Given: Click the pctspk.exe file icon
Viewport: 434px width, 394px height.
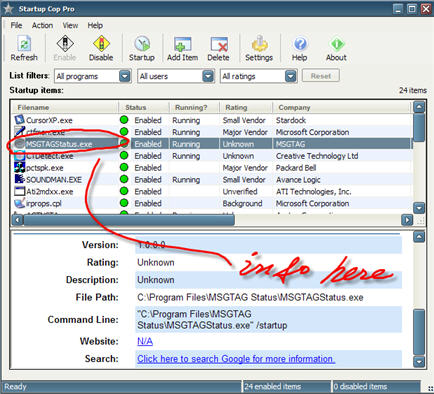Looking at the screenshot, I should coord(20,167).
